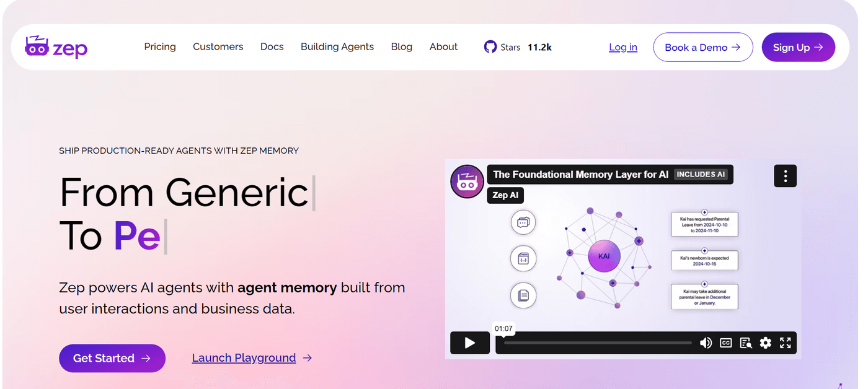Screen dimensions: 868x389
Task: Click the Parental Leave request card
Action: click(x=704, y=224)
